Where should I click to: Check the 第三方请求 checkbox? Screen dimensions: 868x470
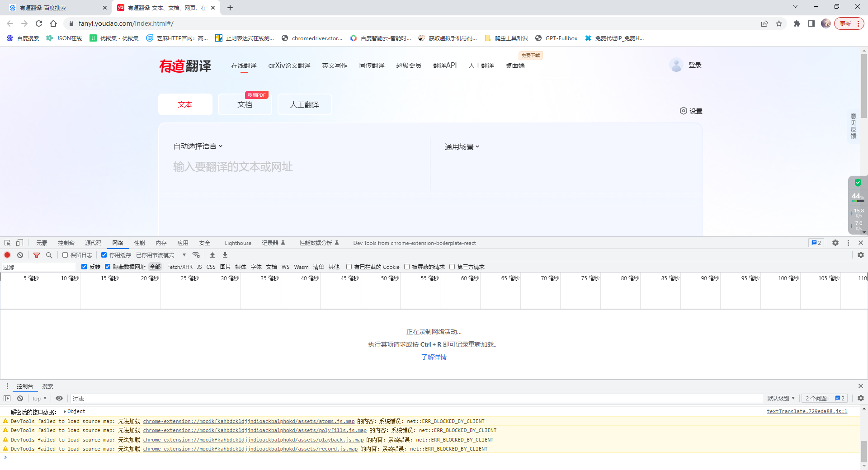[x=452, y=267]
